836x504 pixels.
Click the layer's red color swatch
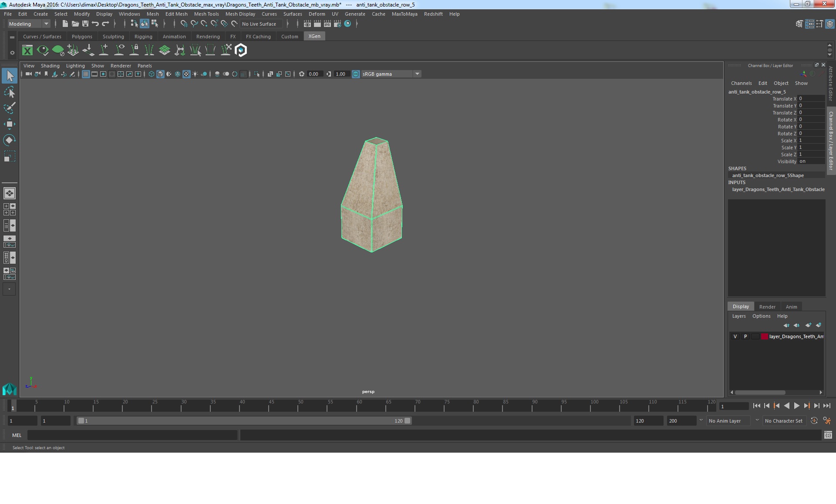click(764, 336)
